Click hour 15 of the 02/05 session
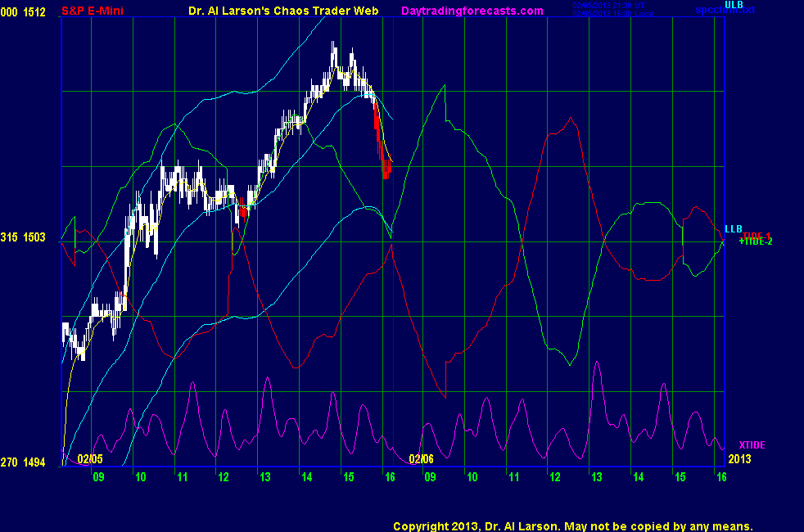Viewport: 804px width, 532px height. [x=349, y=477]
